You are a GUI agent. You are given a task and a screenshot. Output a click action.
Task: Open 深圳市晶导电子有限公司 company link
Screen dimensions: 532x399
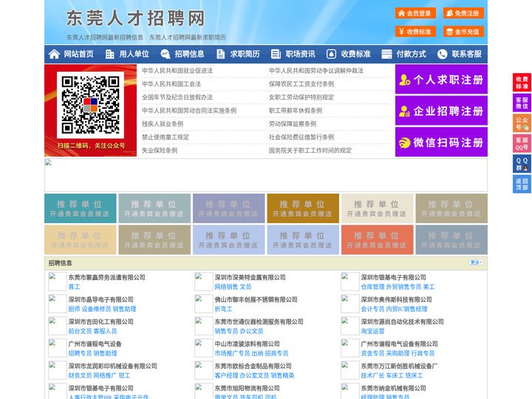point(101,299)
